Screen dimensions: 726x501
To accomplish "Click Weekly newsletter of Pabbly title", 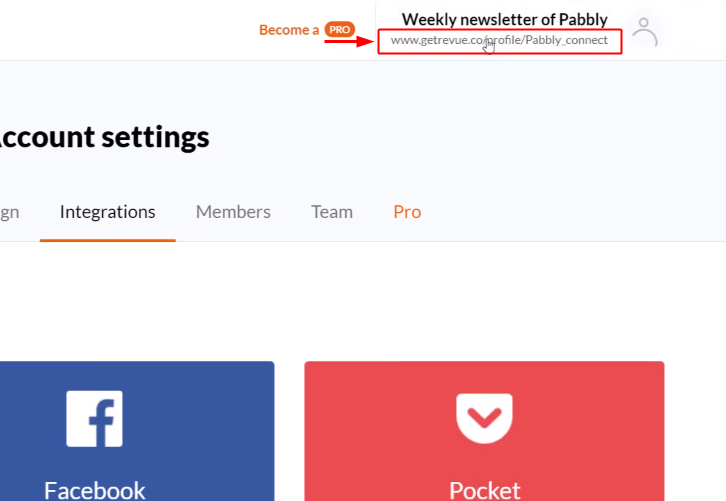I will 504,19.
